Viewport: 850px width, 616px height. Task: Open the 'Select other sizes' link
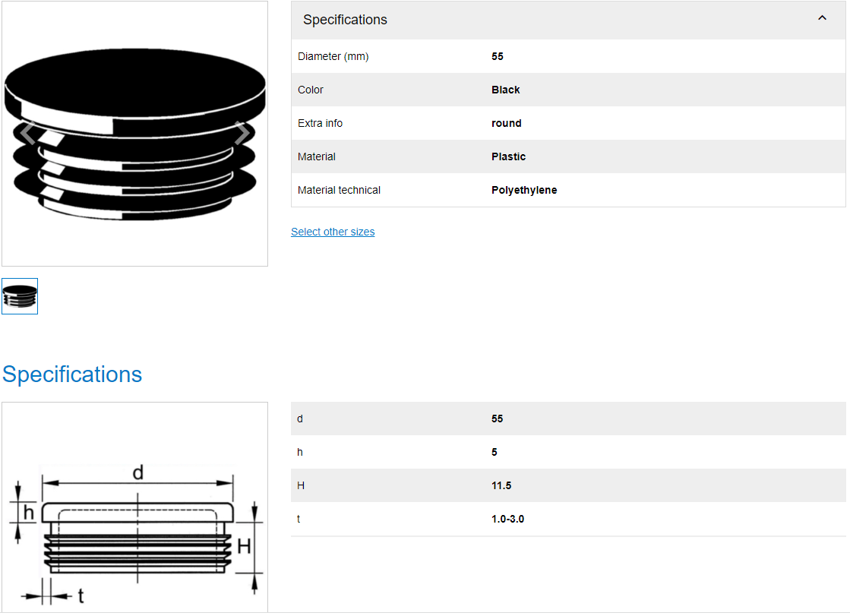click(333, 232)
